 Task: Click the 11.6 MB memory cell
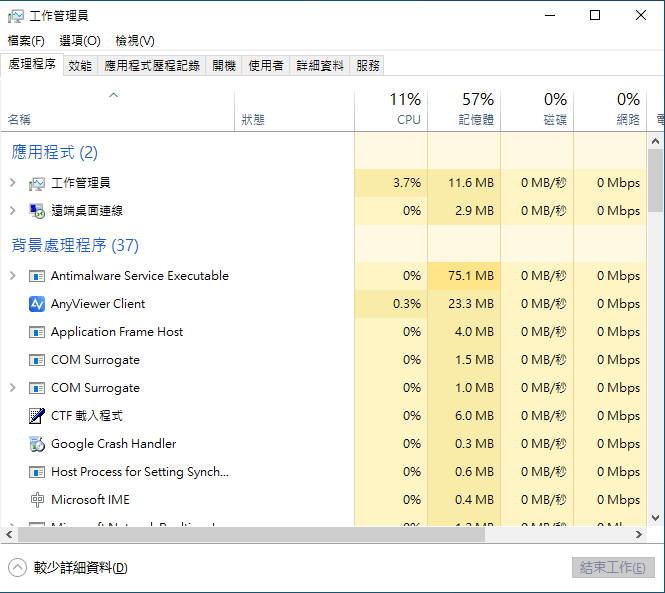click(464, 183)
